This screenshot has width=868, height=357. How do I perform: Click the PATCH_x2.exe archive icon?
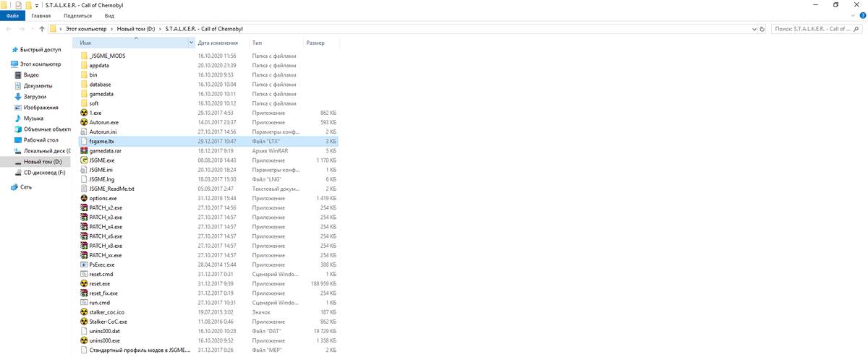84,207
